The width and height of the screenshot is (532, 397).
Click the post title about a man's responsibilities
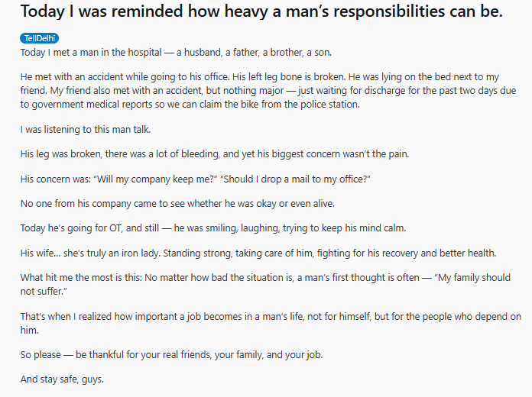261,13
